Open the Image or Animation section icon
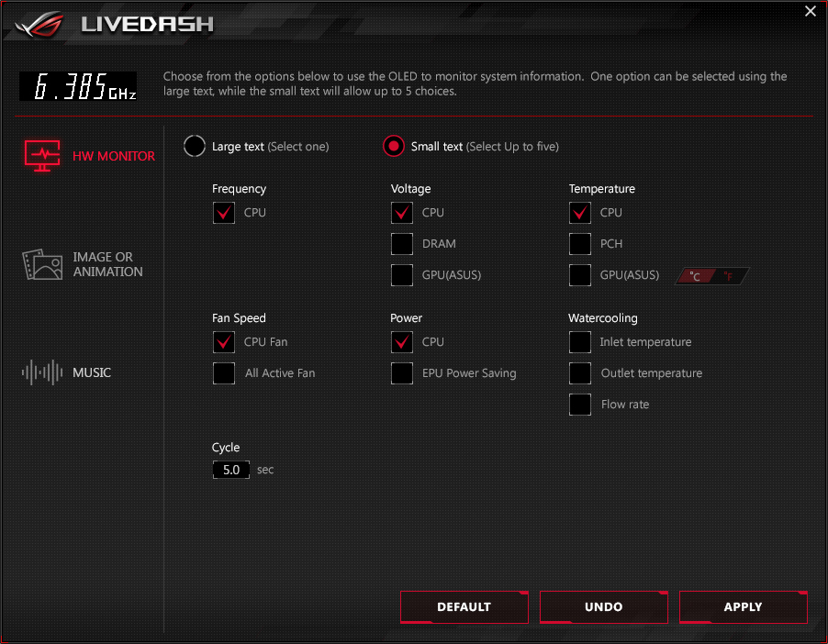The height and width of the screenshot is (644, 828). pyautogui.click(x=42, y=264)
